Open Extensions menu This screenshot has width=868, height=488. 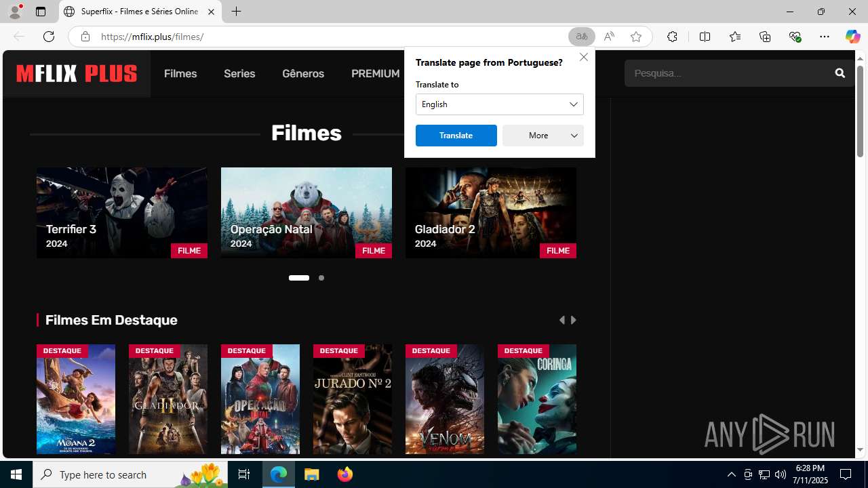tap(672, 37)
